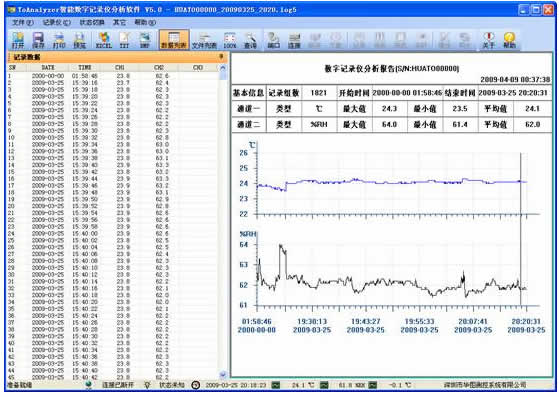The height and width of the screenshot is (397, 559).
Task: Open the 记录仪 menu
Action: point(57,22)
